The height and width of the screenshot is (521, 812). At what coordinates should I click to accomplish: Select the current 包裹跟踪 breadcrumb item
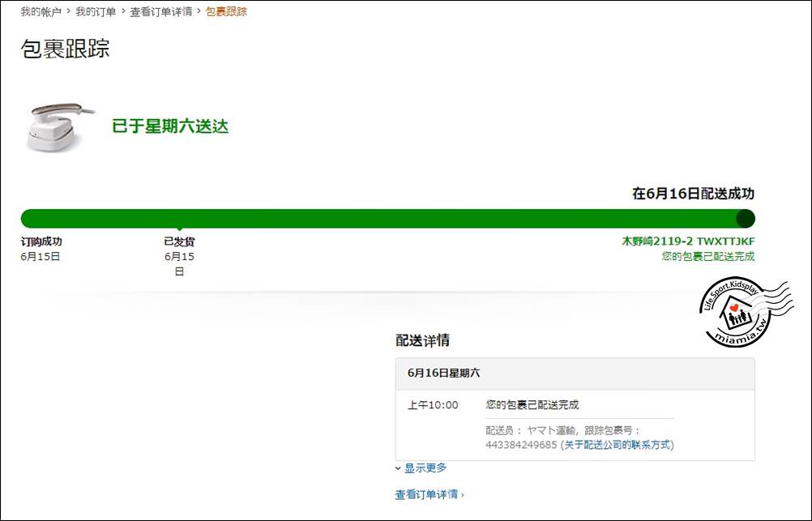(227, 12)
